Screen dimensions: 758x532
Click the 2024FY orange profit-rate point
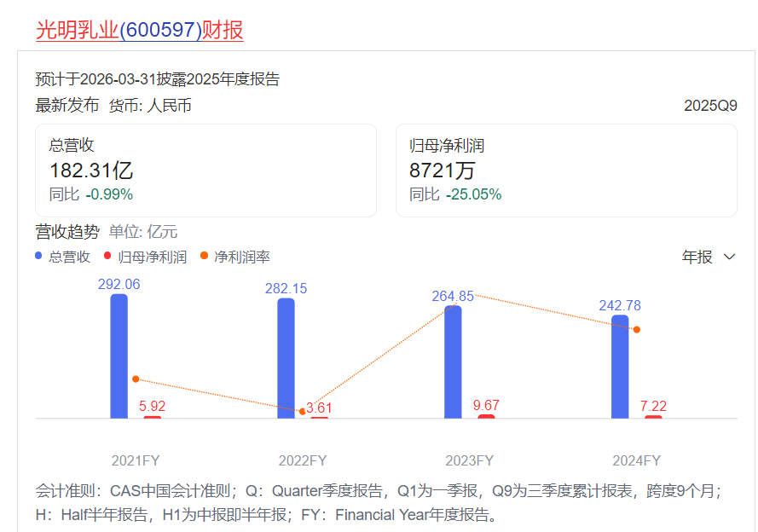[637, 330]
